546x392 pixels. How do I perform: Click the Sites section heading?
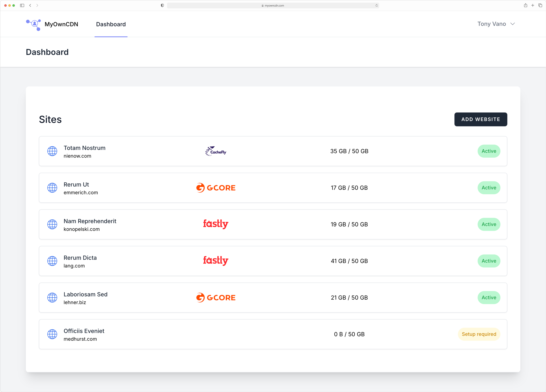coord(50,119)
